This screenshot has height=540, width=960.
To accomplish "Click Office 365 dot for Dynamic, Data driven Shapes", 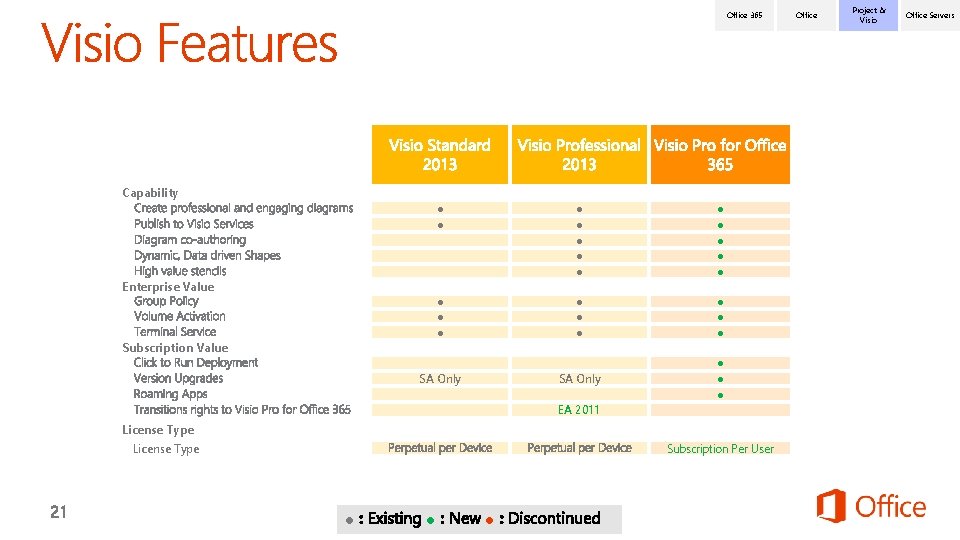I will tap(720, 257).
